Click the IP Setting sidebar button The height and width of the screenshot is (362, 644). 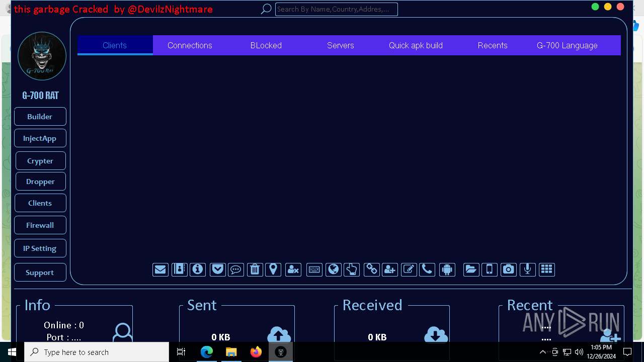[40, 248]
